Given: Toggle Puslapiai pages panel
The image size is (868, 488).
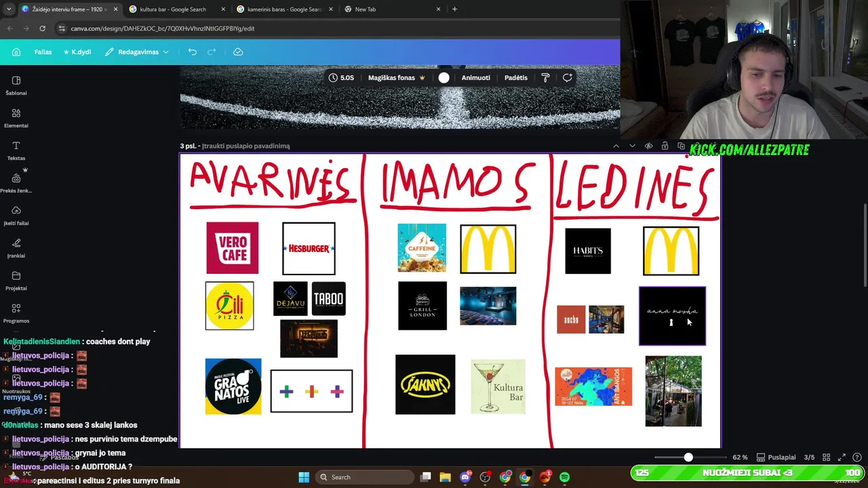Looking at the screenshot, I should point(776,457).
